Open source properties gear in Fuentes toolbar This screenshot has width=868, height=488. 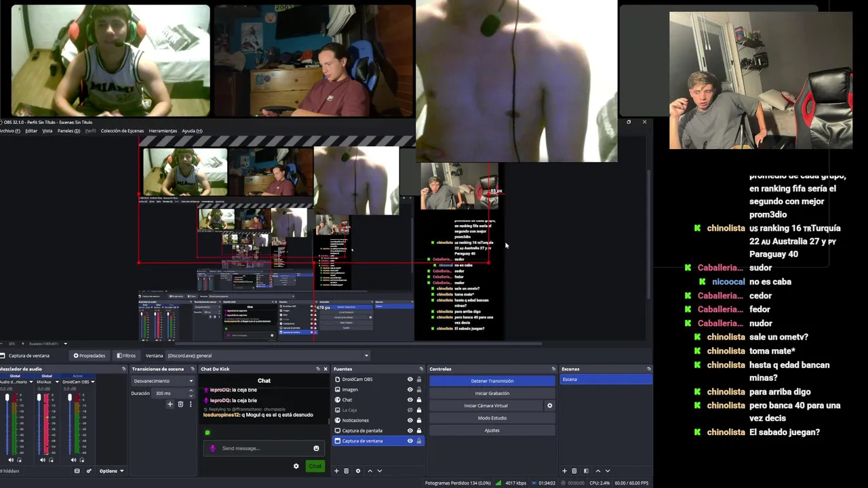358,470
